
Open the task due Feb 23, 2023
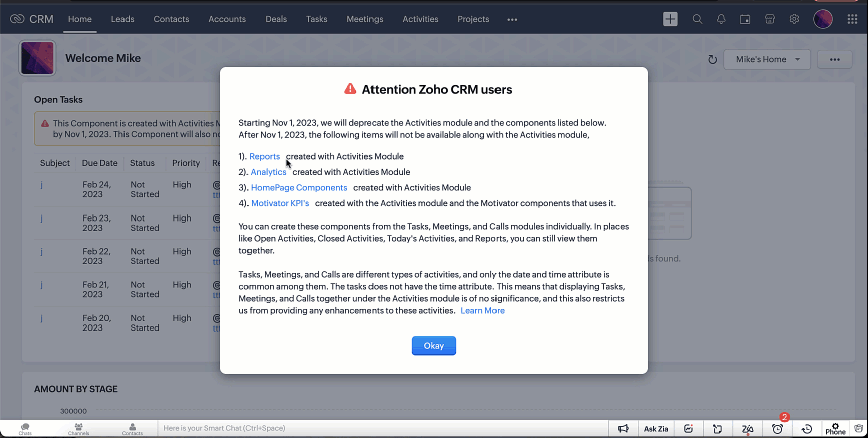tap(41, 218)
